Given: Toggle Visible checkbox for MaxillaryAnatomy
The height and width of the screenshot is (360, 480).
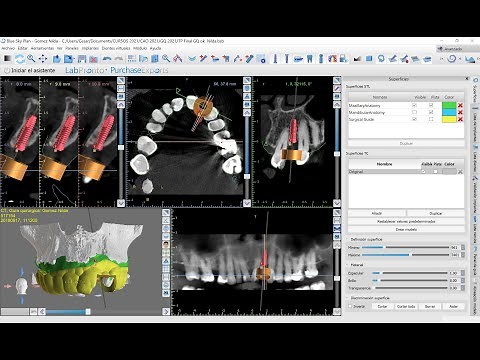Looking at the screenshot, I should pyautogui.click(x=414, y=105).
